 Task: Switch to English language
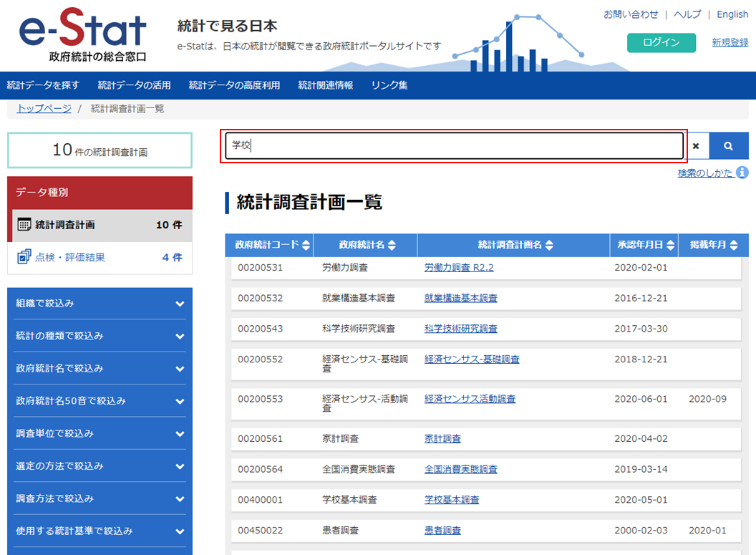(732, 14)
